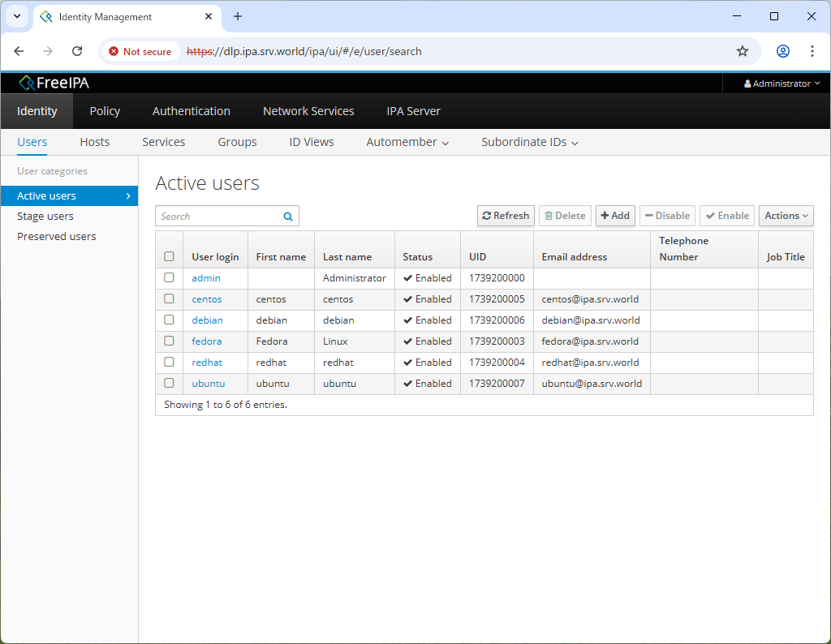
Task: Open new browser tab with plus icon
Action: pos(238,16)
